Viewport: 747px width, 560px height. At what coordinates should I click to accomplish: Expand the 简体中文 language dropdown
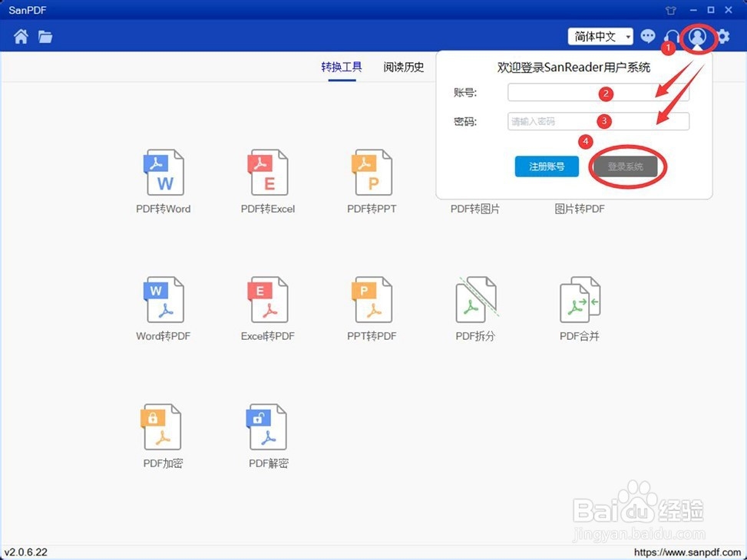[600, 36]
